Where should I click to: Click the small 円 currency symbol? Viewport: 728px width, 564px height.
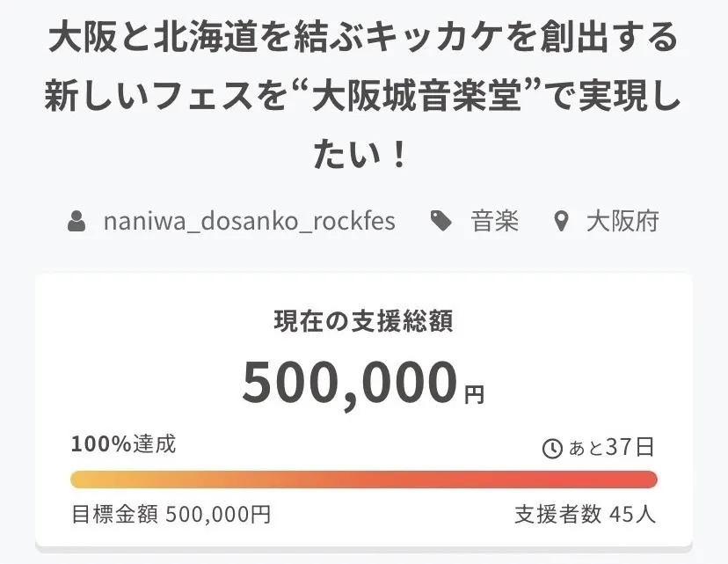click(474, 395)
